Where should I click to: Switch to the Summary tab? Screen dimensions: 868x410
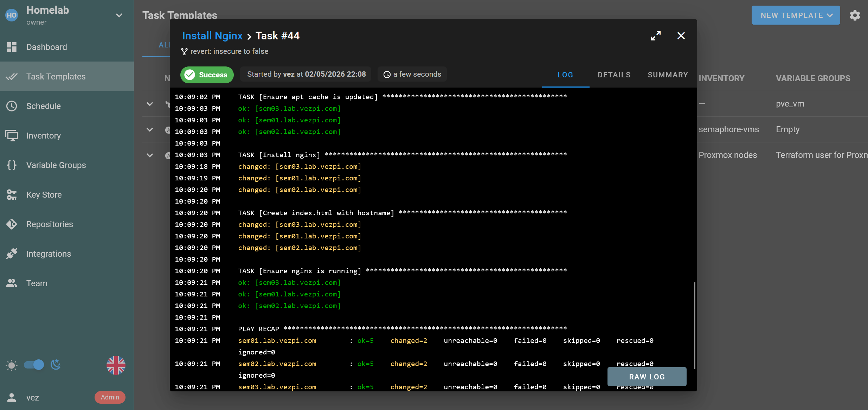point(668,75)
